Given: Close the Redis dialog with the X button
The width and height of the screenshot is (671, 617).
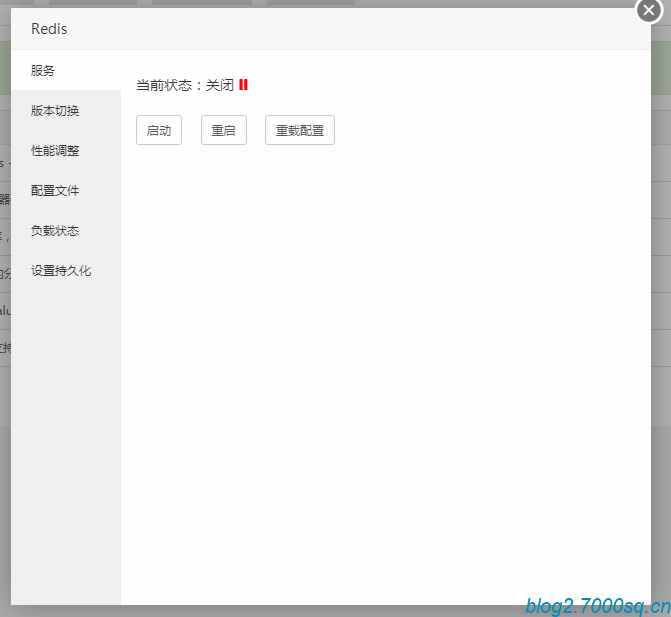Looking at the screenshot, I should click(x=649, y=10).
